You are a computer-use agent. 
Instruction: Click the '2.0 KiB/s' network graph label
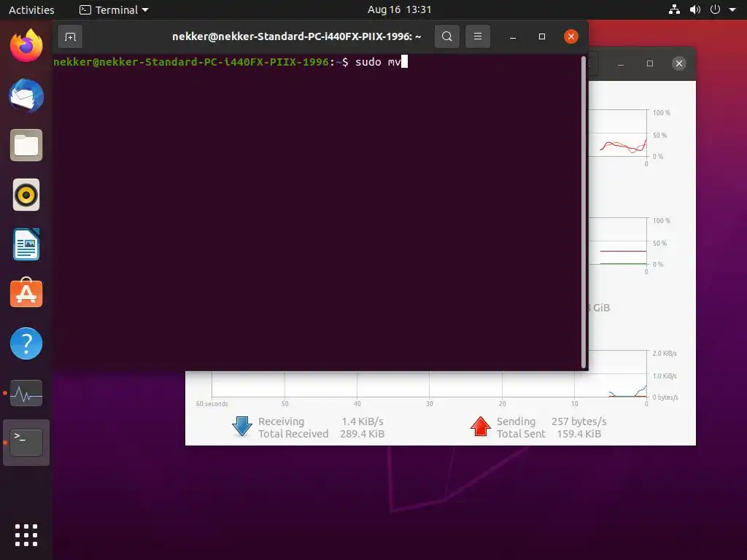point(665,354)
